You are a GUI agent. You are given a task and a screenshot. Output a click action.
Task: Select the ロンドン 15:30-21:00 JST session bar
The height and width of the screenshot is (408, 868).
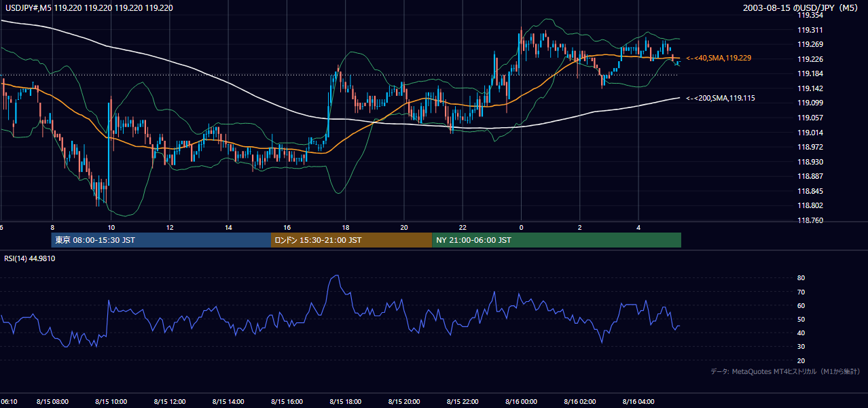[x=351, y=240]
